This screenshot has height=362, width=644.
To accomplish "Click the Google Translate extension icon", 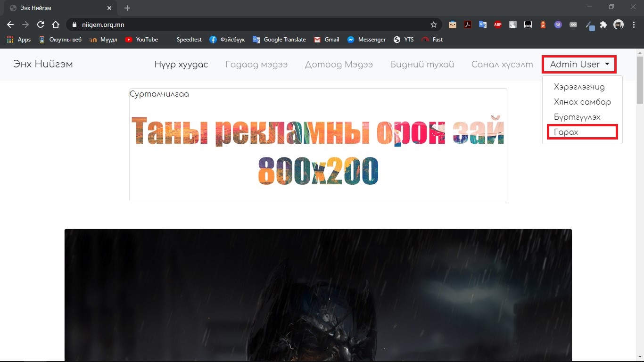I will click(x=482, y=25).
